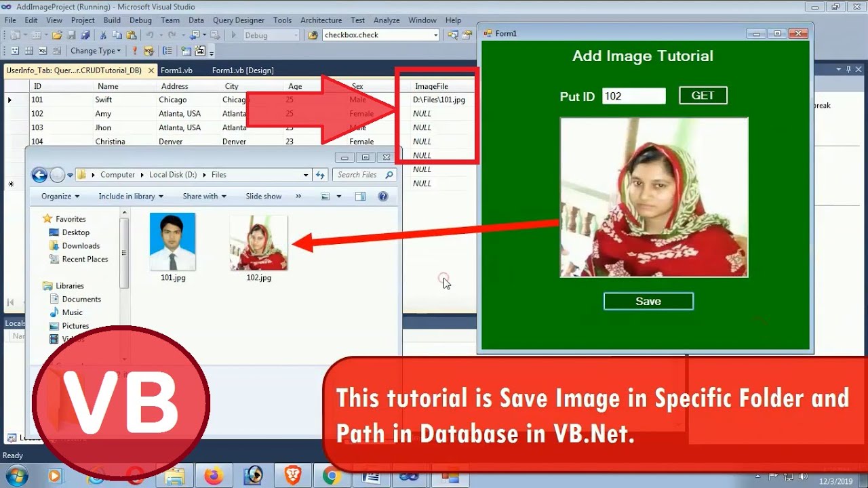
Task: Select Desktop in Explorer Favorites
Action: coord(69,232)
